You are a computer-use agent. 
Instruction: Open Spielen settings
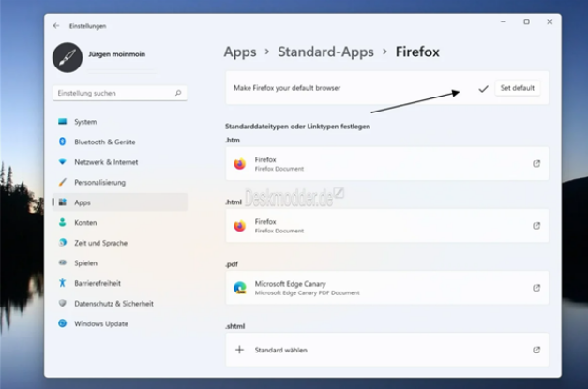120,263
